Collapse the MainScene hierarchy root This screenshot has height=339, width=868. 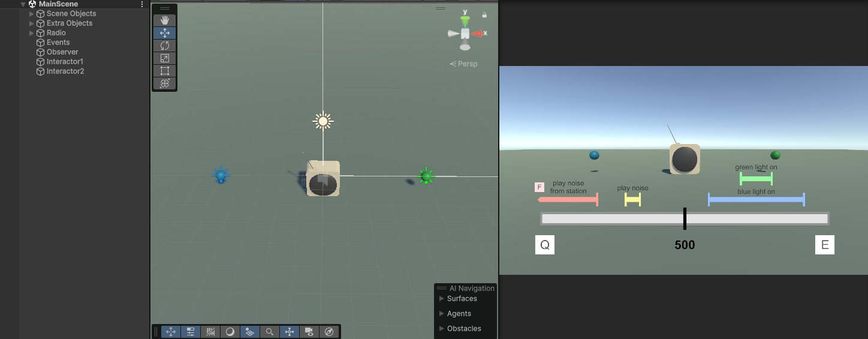click(x=23, y=4)
